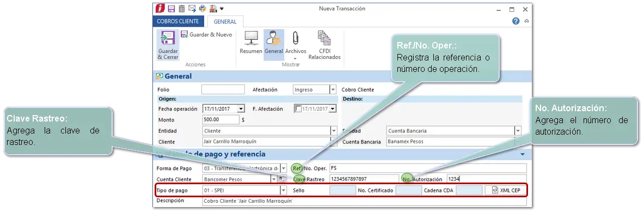Click the General section header icon
Image resolution: width=644 pixels, height=212 pixels.
point(160,76)
